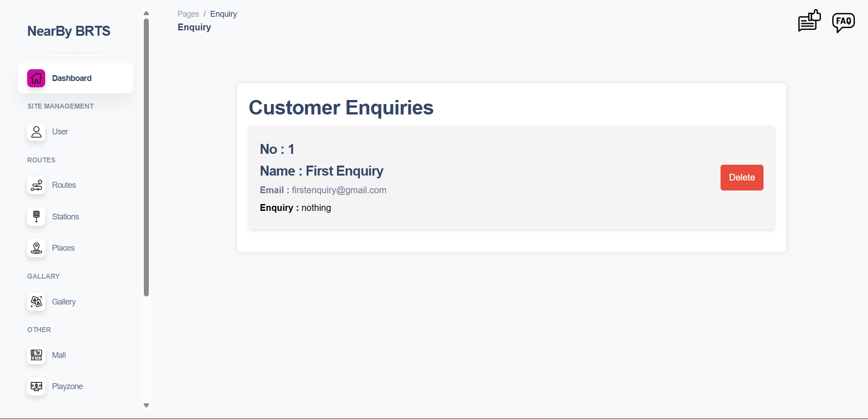Open the Gallery menu label
Screen dimensions: 868x419
click(64, 302)
